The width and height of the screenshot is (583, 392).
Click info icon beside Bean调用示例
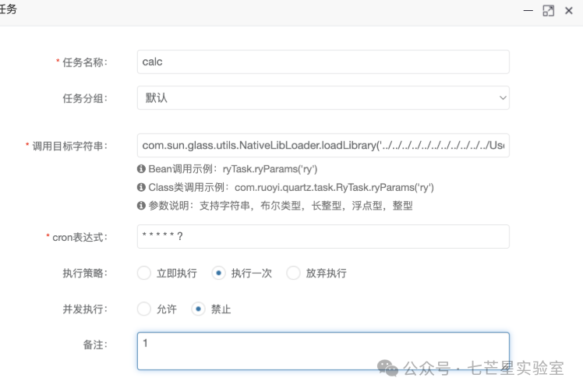[x=141, y=169]
